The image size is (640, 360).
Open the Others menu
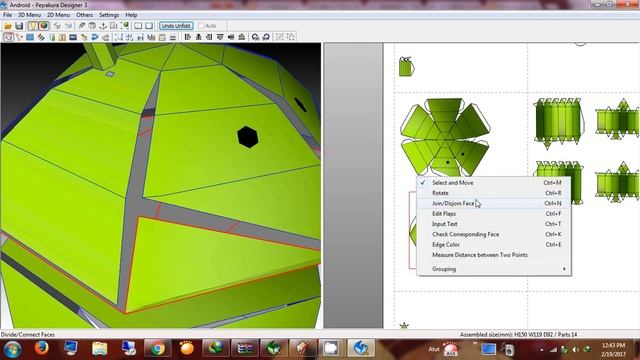coord(84,15)
